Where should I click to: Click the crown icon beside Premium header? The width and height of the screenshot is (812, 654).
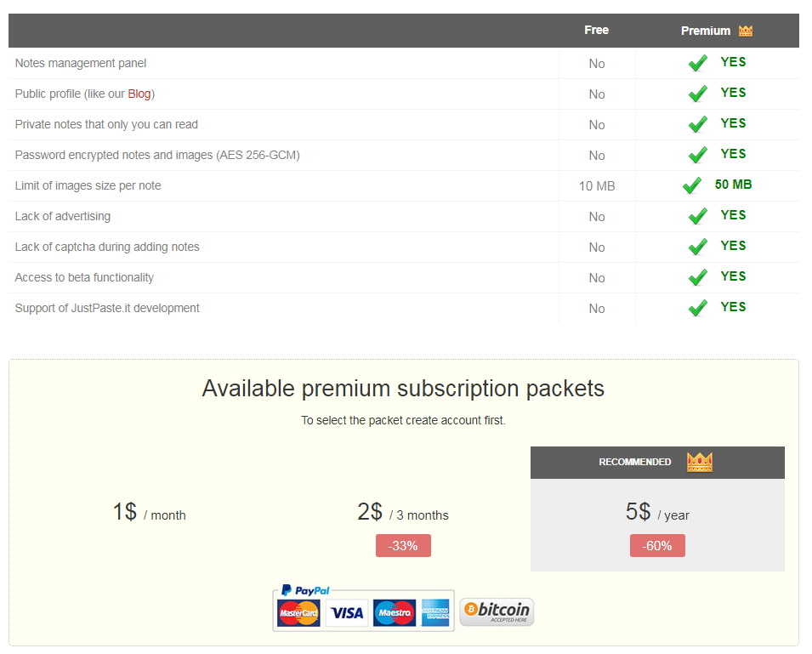coord(746,31)
